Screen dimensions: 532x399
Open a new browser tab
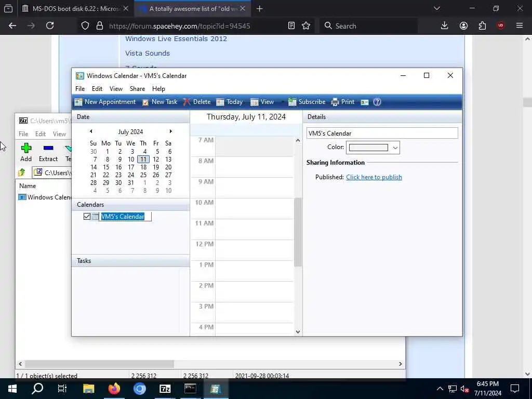click(260, 9)
